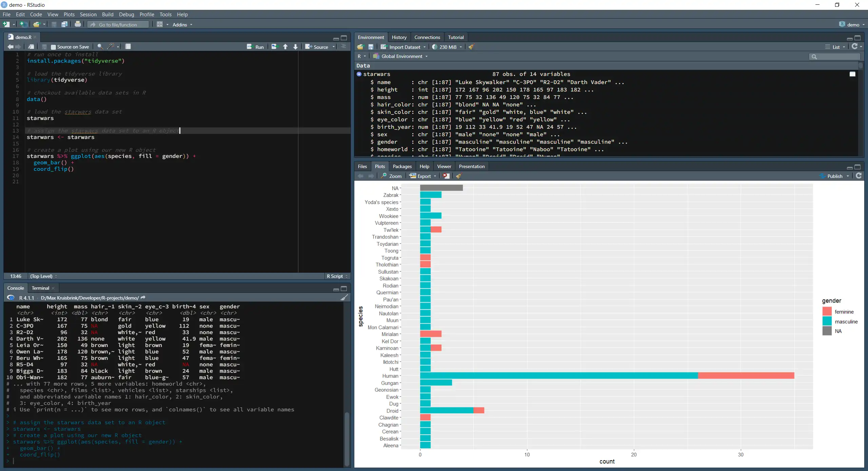Clear the console with broom icon
Screen dimensions: 868x471
(x=344, y=298)
